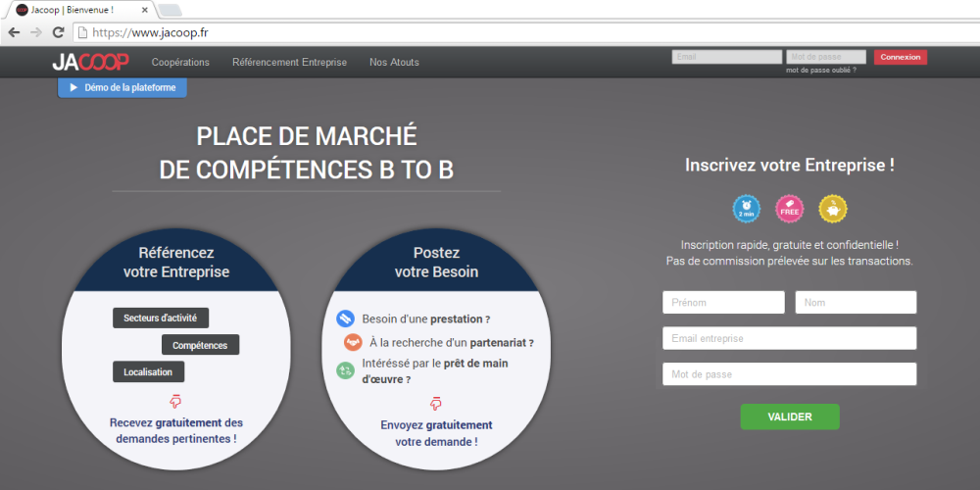
Task: Click the play icon on Démo button
Action: (73, 87)
